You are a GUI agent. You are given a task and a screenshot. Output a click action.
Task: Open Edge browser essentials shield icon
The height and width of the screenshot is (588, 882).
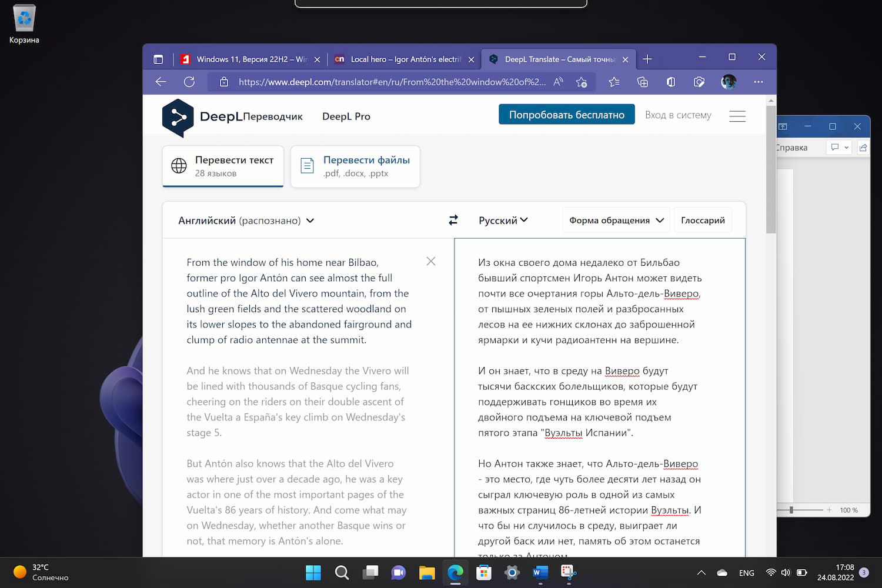tap(699, 82)
